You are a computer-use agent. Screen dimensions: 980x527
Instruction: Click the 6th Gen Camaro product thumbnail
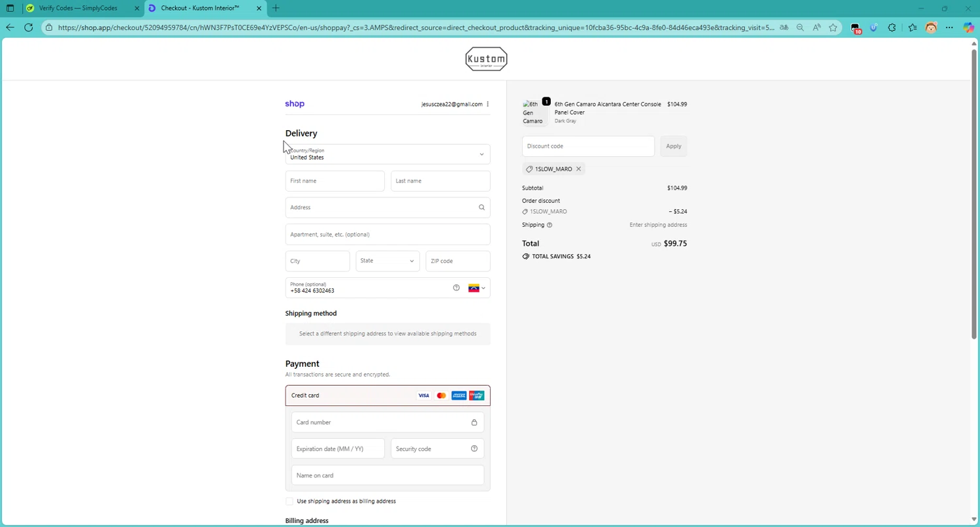[534, 112]
